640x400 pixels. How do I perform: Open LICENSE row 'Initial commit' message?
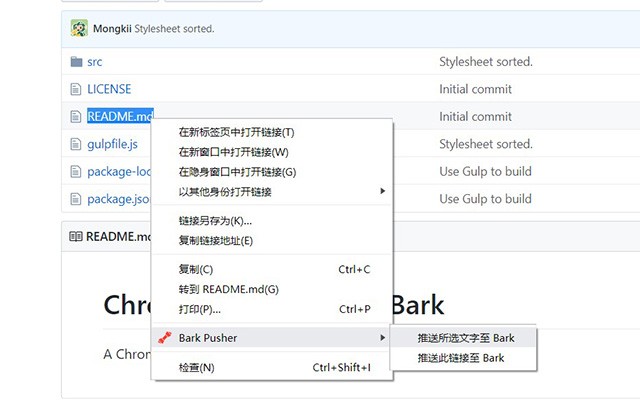[475, 89]
